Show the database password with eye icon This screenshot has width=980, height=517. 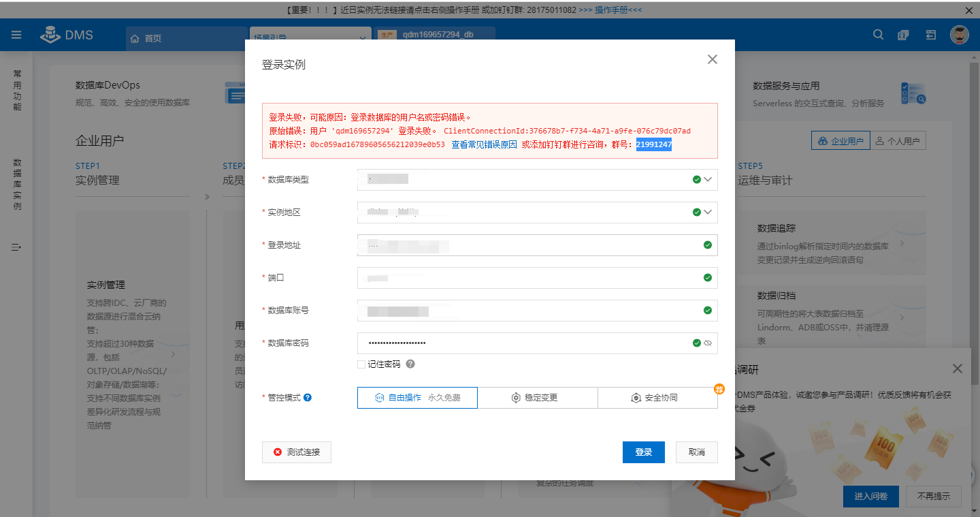click(x=708, y=343)
